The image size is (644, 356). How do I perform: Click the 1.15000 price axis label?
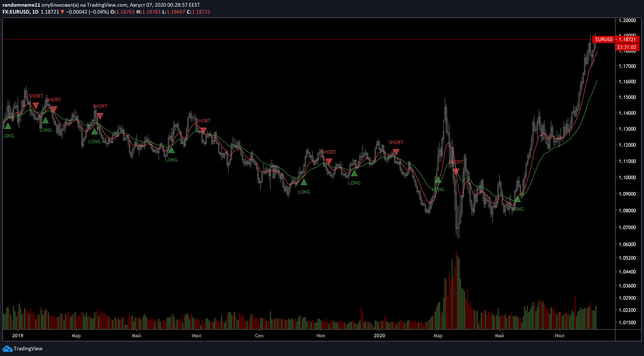pos(627,97)
